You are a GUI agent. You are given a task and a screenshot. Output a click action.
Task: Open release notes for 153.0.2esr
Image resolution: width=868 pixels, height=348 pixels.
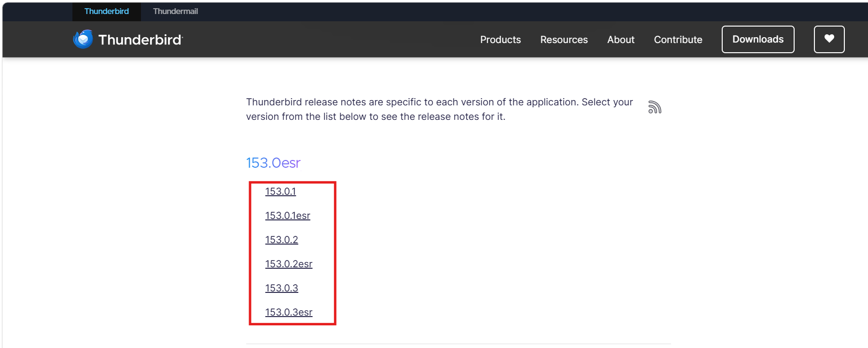click(289, 264)
